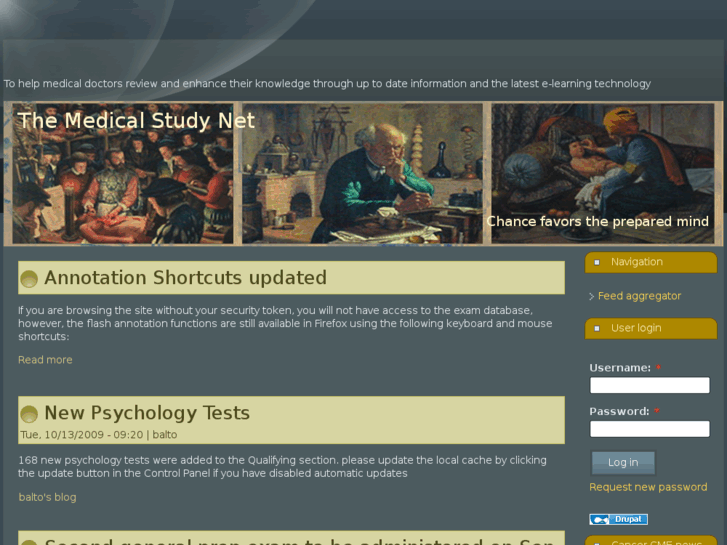This screenshot has height=545, width=727.
Task: Click The Medical Study Net site title
Action: [x=136, y=121]
